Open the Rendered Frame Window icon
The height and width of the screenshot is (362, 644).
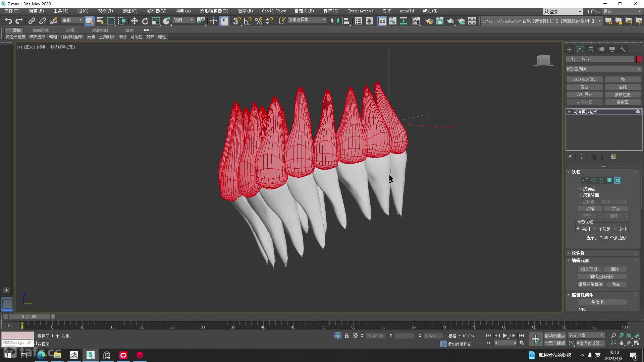(x=440, y=21)
